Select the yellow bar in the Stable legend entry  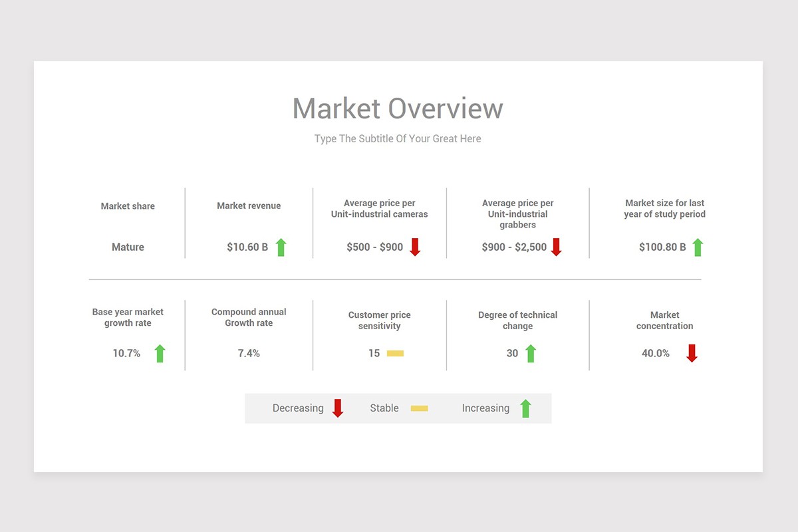point(419,408)
